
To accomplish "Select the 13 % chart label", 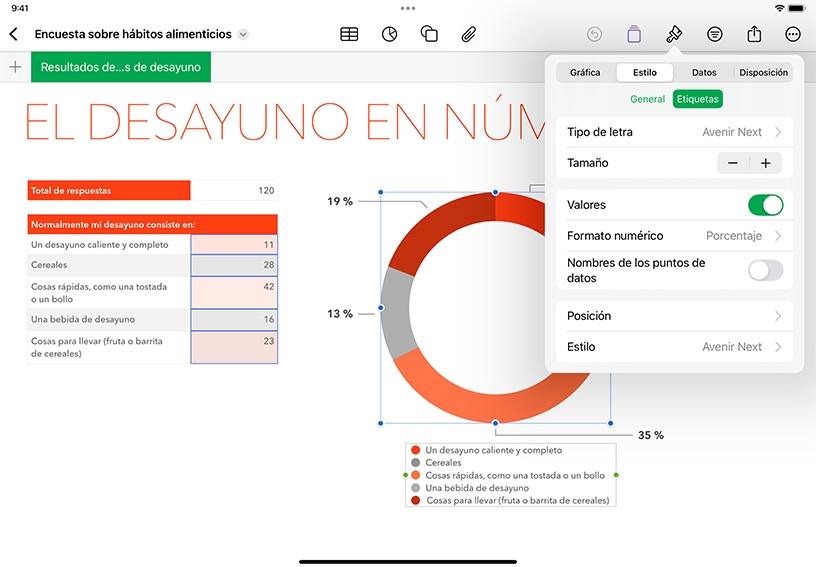I will tap(340, 314).
